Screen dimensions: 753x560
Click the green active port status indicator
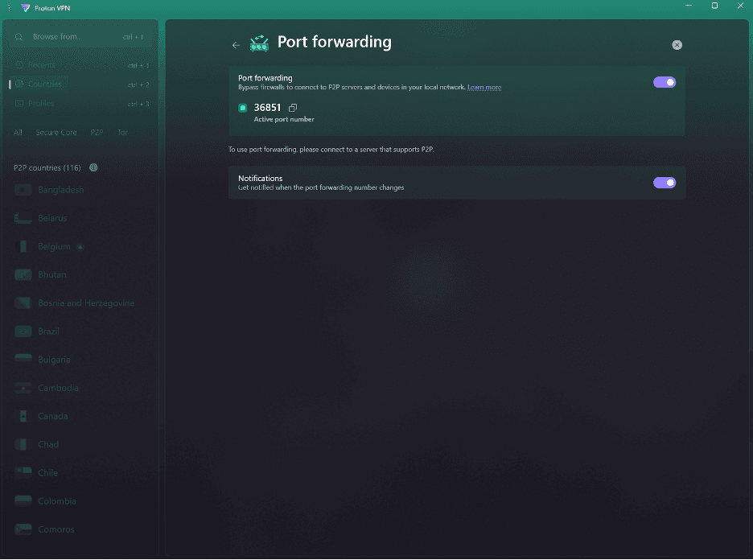(242, 107)
